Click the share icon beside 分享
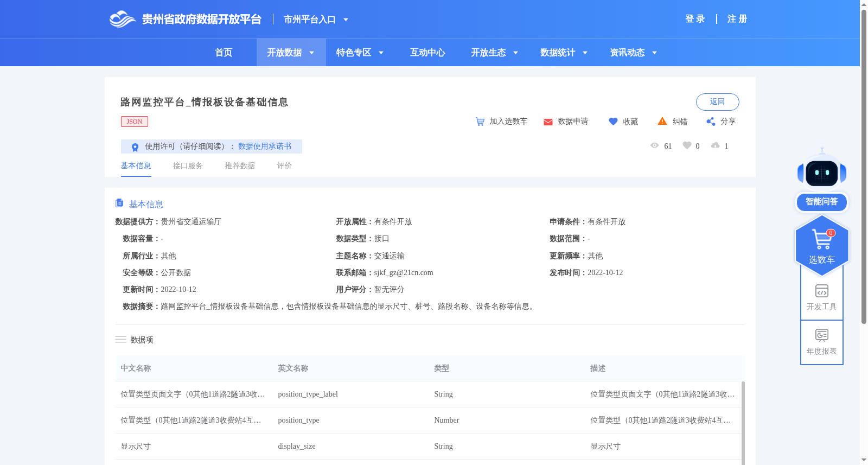Image resolution: width=868 pixels, height=465 pixels. 711,122
